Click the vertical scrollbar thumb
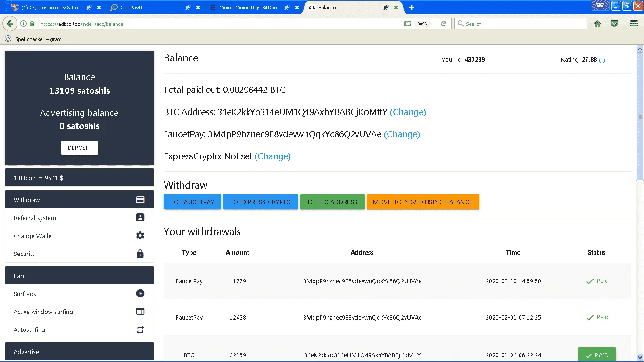Image resolution: width=644 pixels, height=362 pixels. pos(640,116)
